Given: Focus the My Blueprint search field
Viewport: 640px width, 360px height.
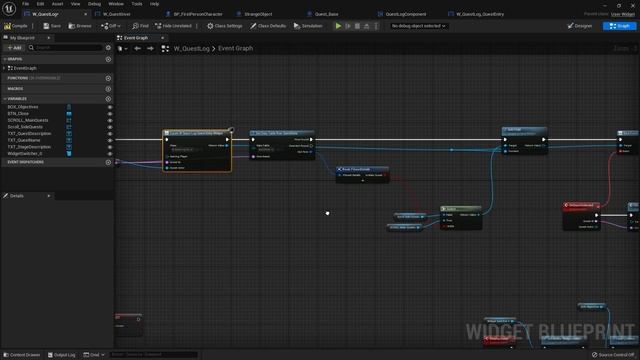Looking at the screenshot, I should point(65,48).
